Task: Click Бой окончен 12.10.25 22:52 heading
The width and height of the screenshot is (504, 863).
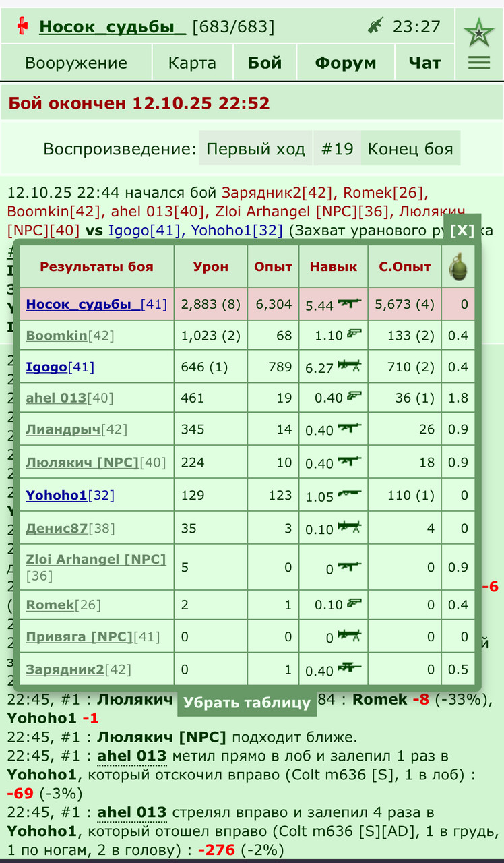Action: click(139, 103)
